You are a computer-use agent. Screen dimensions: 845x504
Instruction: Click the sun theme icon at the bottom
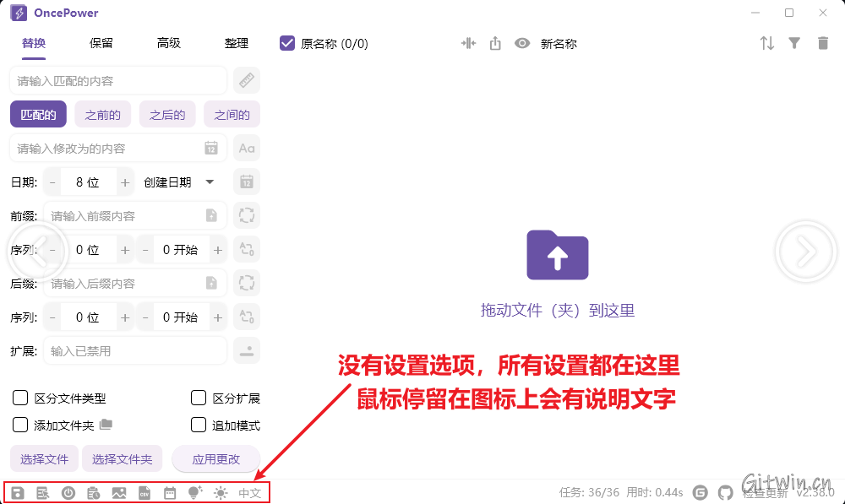pyautogui.click(x=221, y=493)
